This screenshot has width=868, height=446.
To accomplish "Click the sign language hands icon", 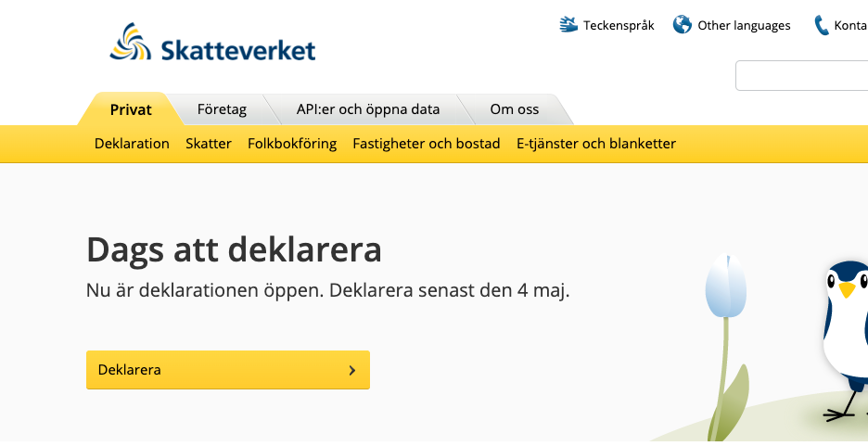I will tap(568, 24).
